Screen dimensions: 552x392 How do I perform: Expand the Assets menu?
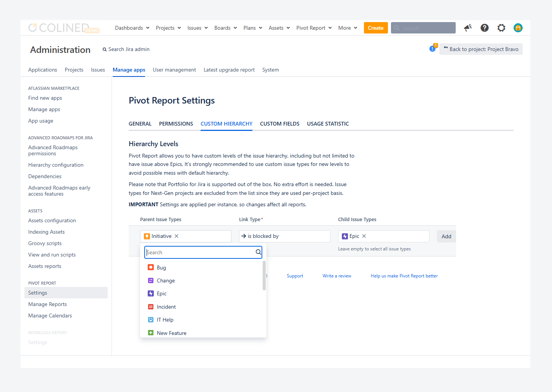(x=279, y=28)
